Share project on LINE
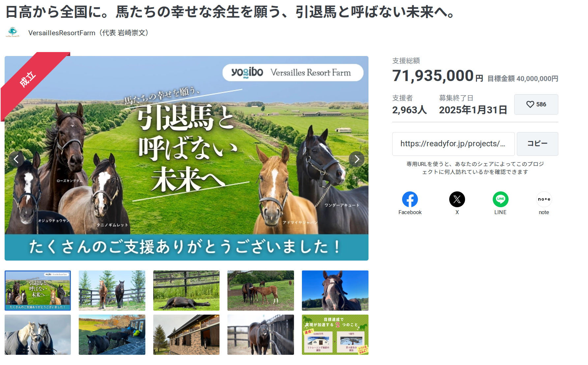 (x=500, y=203)
